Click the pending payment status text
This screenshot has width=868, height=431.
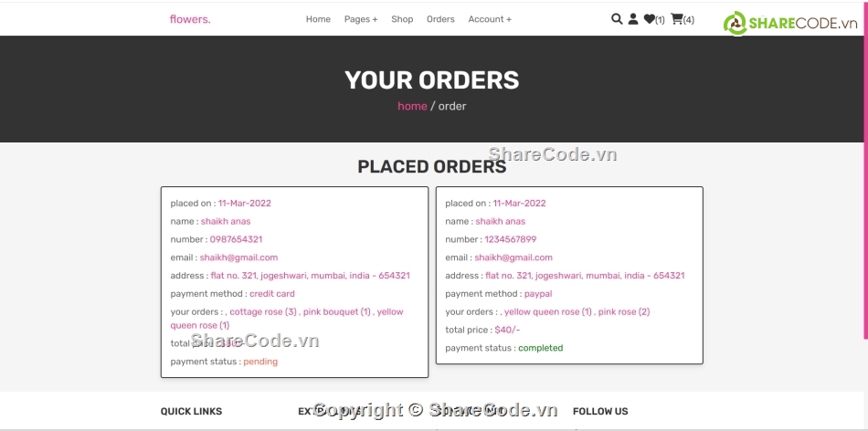(260, 362)
